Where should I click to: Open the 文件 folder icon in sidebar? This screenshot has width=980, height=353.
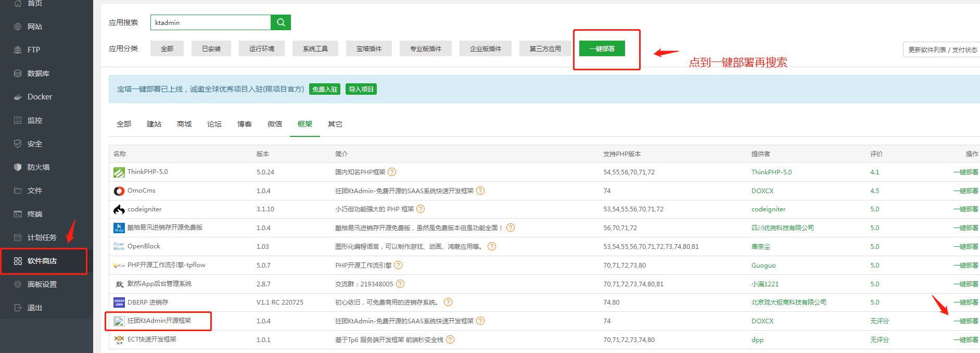coord(18,191)
